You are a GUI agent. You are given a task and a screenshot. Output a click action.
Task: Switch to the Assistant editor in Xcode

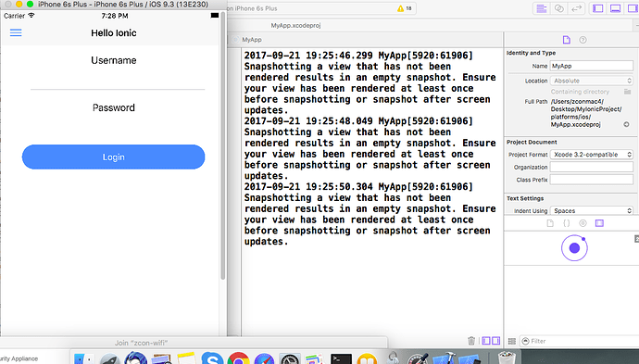[558, 8]
